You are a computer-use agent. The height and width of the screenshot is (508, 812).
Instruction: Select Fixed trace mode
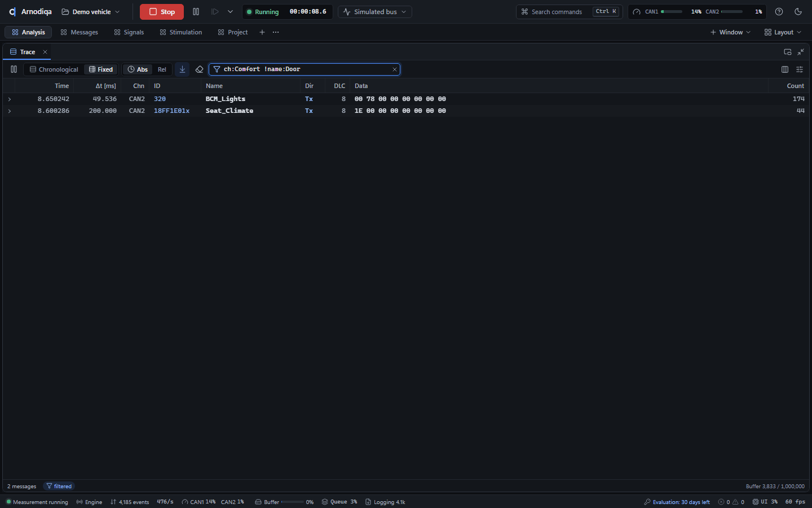(101, 69)
